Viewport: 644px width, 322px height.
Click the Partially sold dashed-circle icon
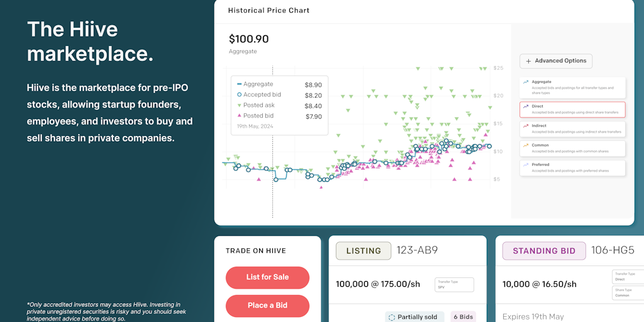click(392, 317)
